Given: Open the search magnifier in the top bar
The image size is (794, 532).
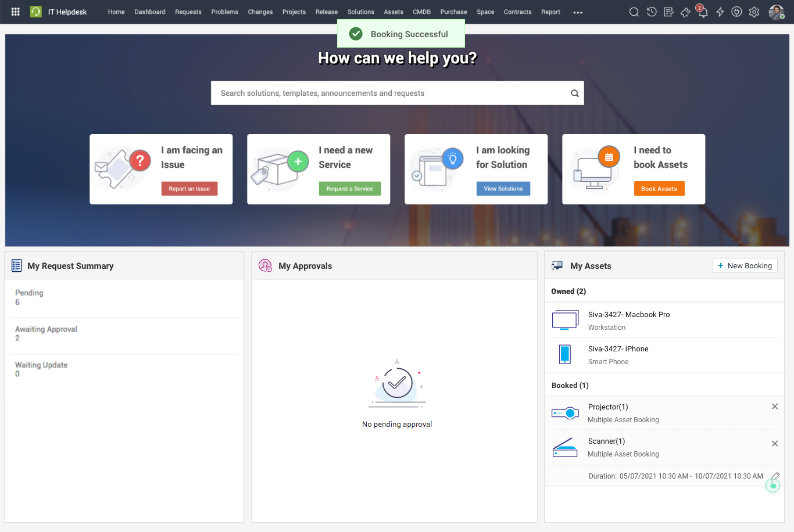Looking at the screenshot, I should (x=634, y=12).
